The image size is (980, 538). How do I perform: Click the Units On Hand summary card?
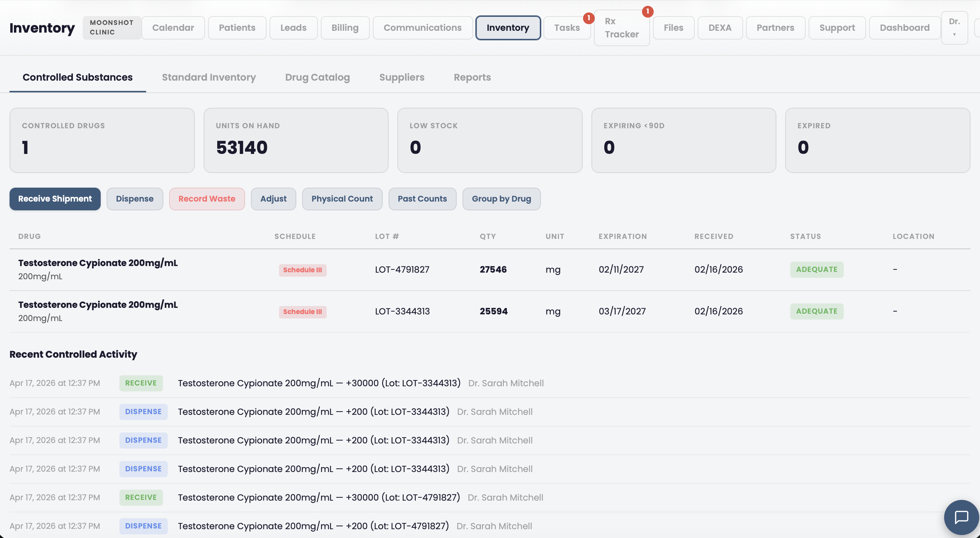click(x=296, y=140)
